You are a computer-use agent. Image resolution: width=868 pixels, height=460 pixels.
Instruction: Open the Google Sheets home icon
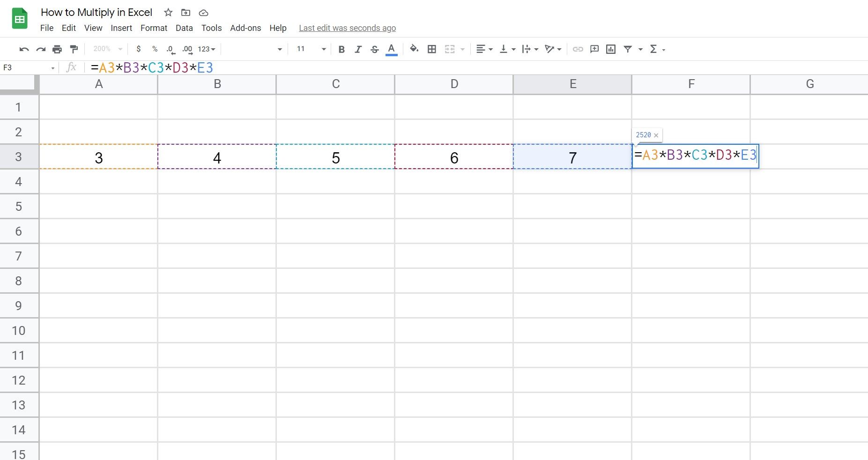coord(20,19)
